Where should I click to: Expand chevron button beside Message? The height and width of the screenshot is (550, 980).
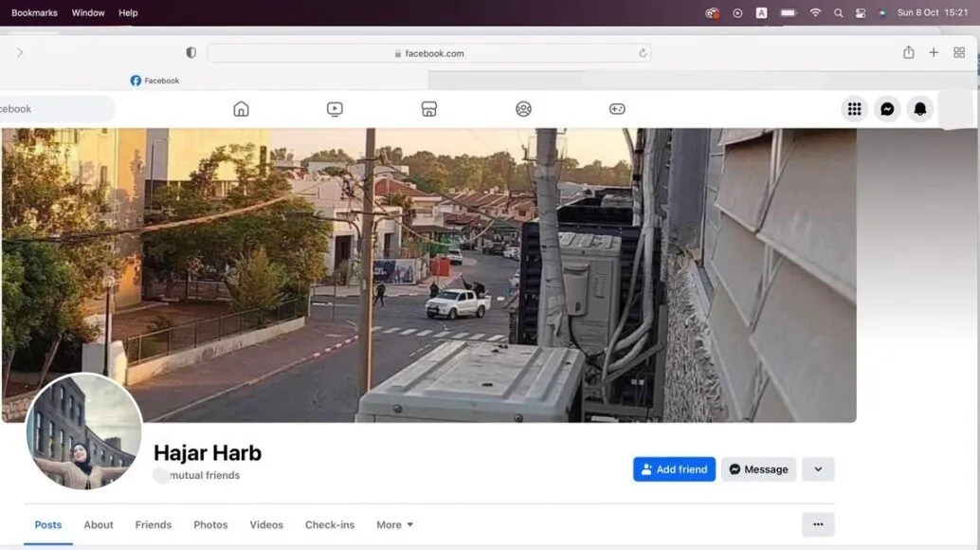[818, 469]
